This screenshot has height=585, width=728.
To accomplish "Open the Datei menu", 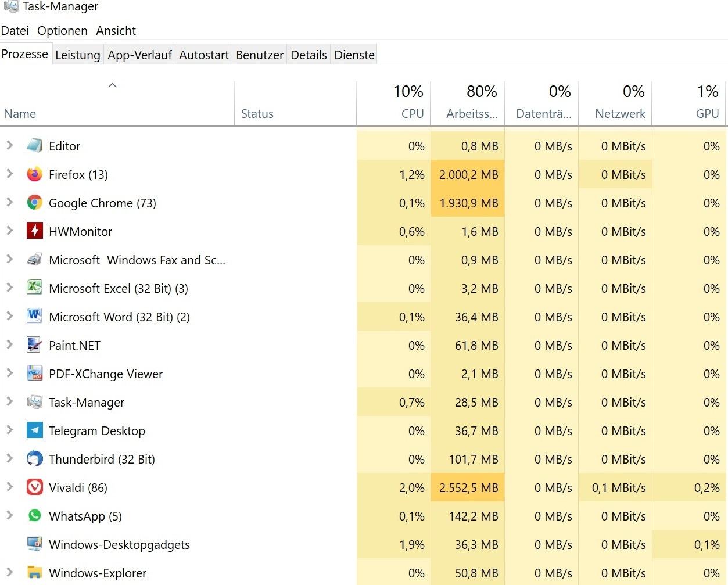I will 15,31.
